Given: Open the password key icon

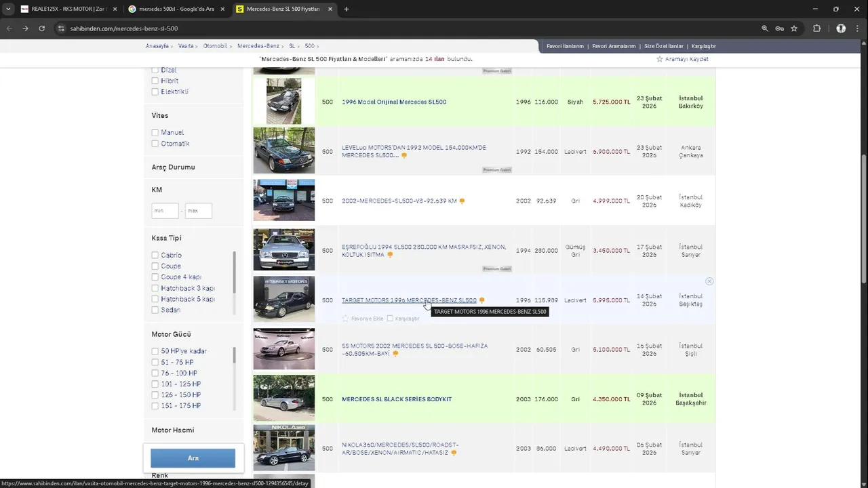Looking at the screenshot, I should [x=780, y=28].
